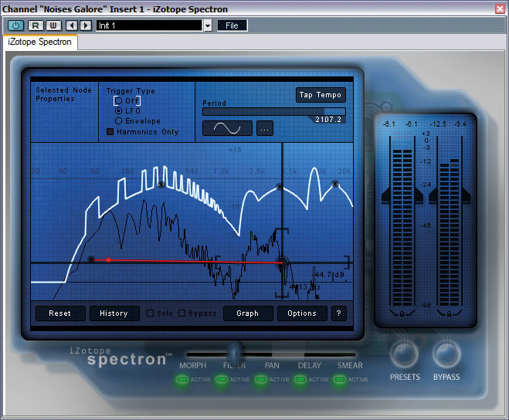509x420 pixels.
Task: Select the red envelope start node
Action: (92, 259)
